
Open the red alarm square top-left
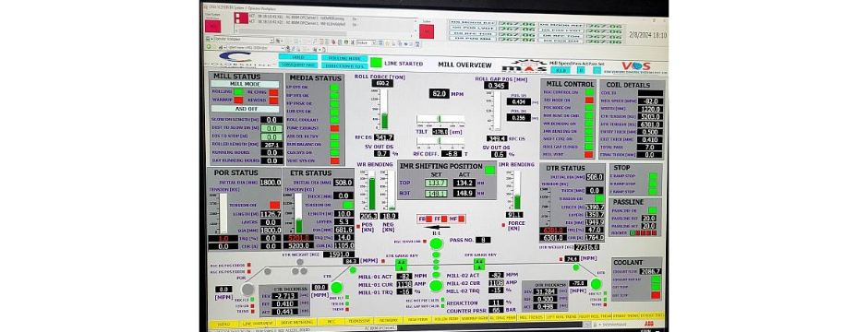point(212,26)
